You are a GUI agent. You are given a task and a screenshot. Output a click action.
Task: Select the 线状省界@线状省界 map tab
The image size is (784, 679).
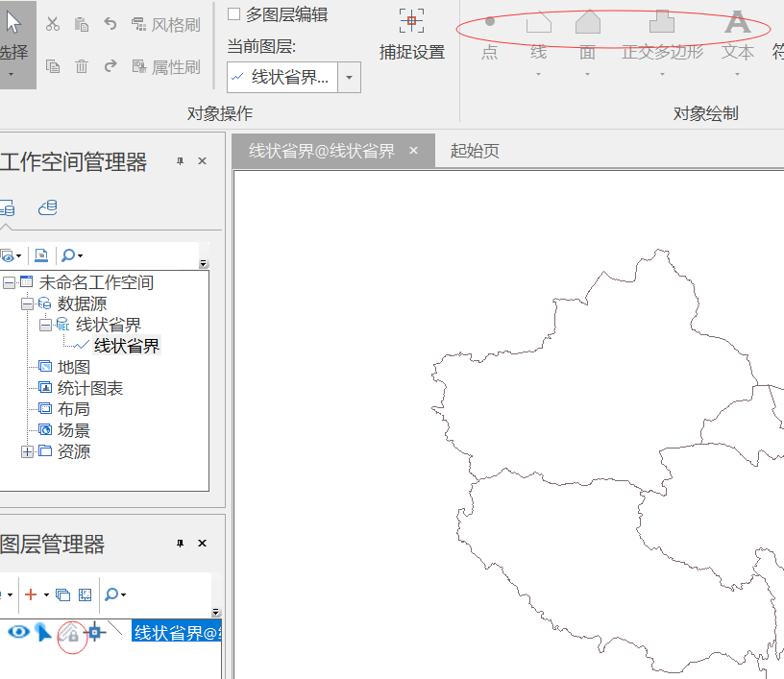(322, 151)
